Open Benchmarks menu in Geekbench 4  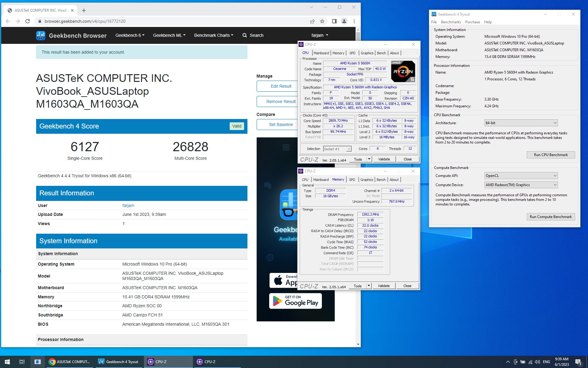point(451,22)
